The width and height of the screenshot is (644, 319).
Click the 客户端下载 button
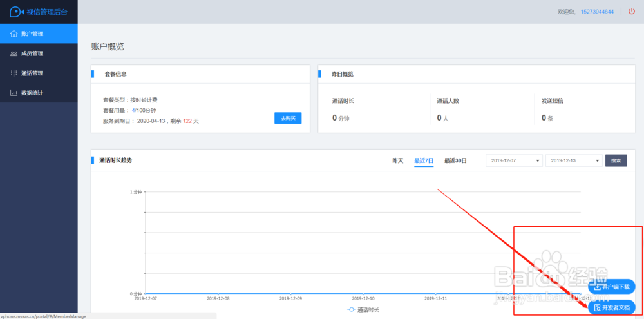pyautogui.click(x=612, y=287)
